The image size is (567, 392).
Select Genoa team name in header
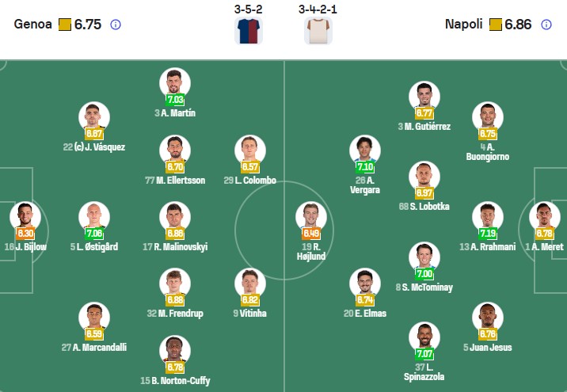tap(34, 25)
